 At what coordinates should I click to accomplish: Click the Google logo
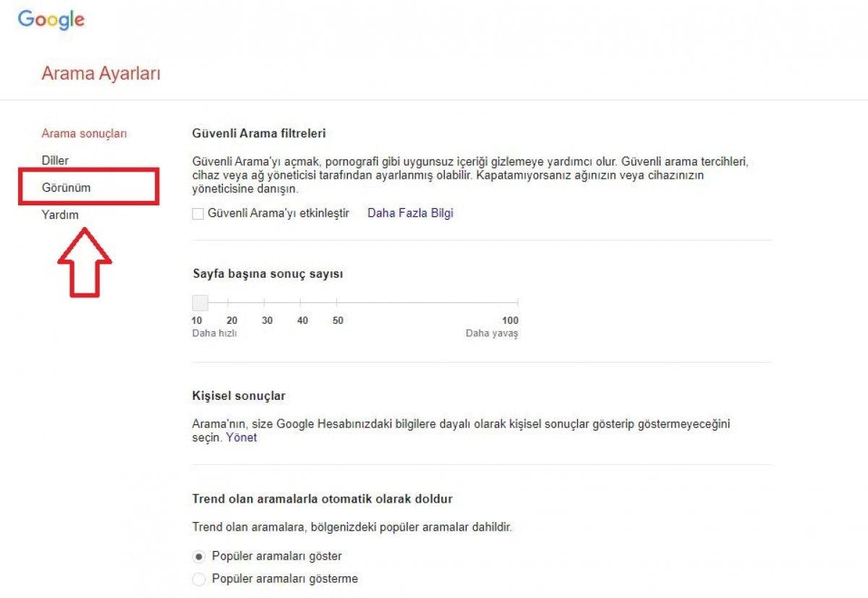(51, 20)
